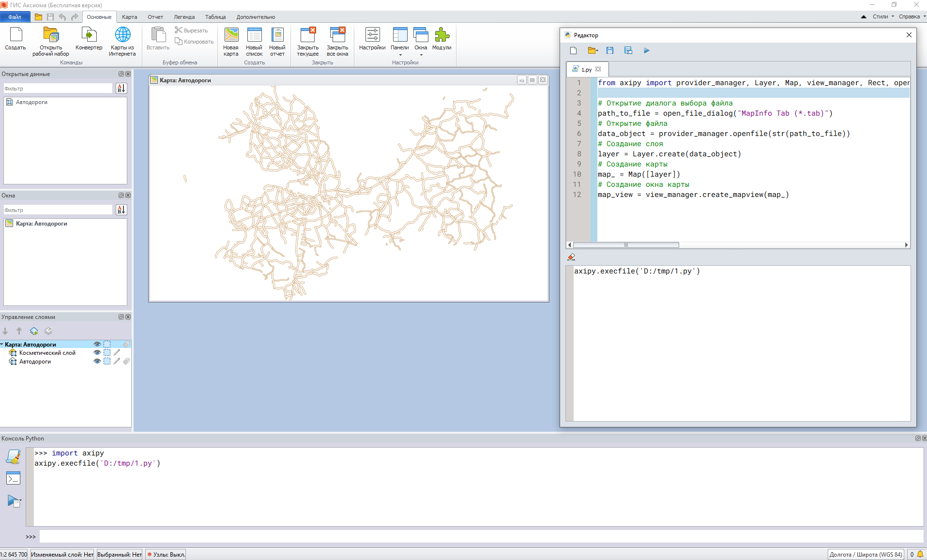The width and height of the screenshot is (927, 560).
Task: Toggle selectable box for Автодороги layer
Action: click(107, 362)
